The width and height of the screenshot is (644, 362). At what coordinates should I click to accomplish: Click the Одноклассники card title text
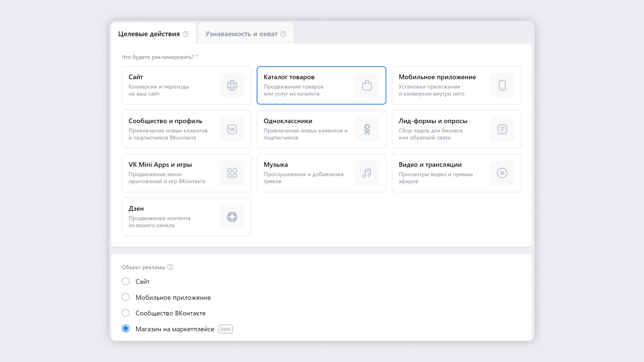288,121
